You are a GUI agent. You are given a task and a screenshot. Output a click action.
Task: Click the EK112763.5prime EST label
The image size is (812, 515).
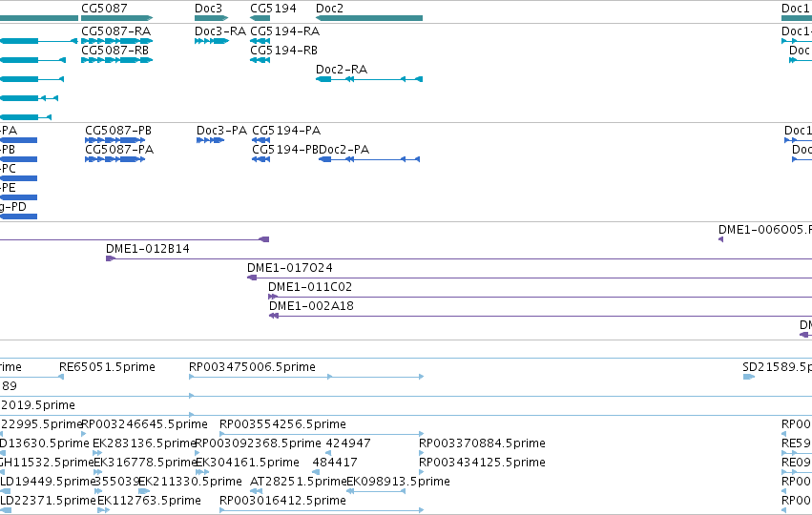point(149,501)
